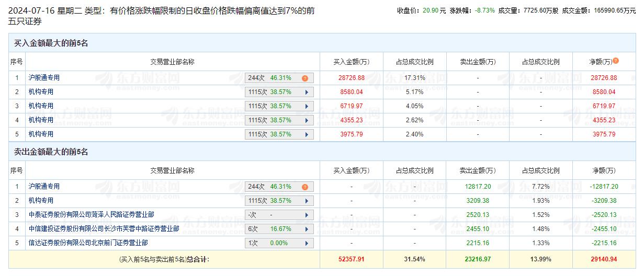This screenshot has width=644, height=276.
Task: Select the 成交金额 value 165990.65万元
Action: click(615, 10)
